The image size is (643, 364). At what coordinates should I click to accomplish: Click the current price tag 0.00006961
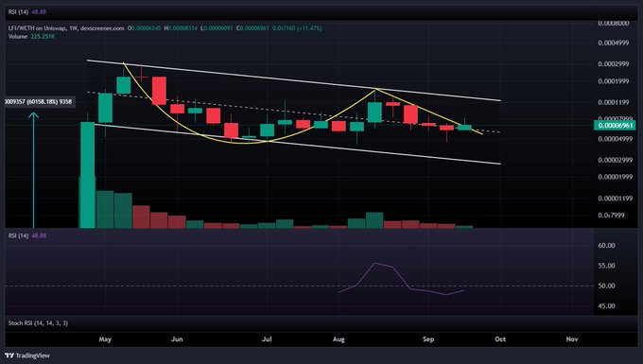[615, 125]
